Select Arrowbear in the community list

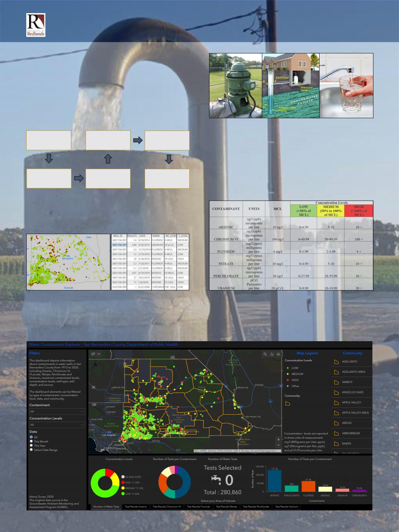point(350,433)
